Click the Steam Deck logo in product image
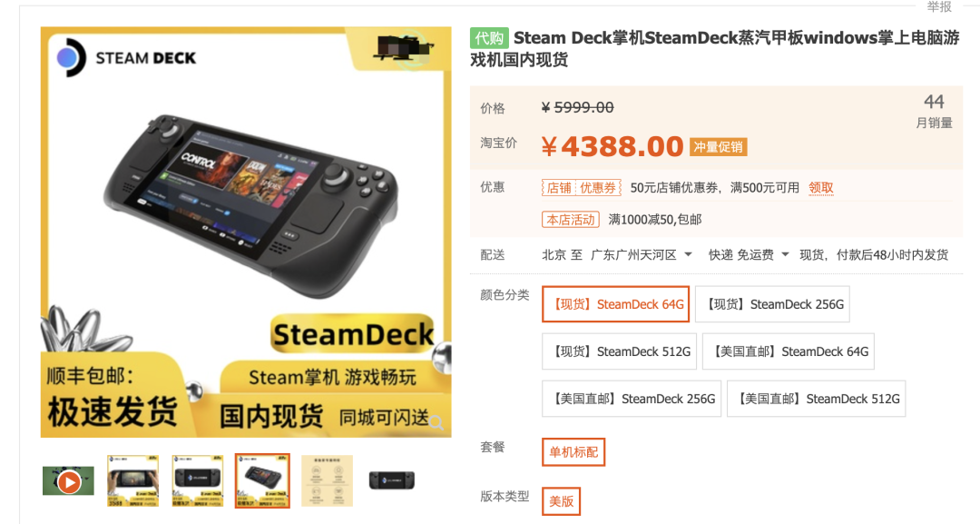 126,57
